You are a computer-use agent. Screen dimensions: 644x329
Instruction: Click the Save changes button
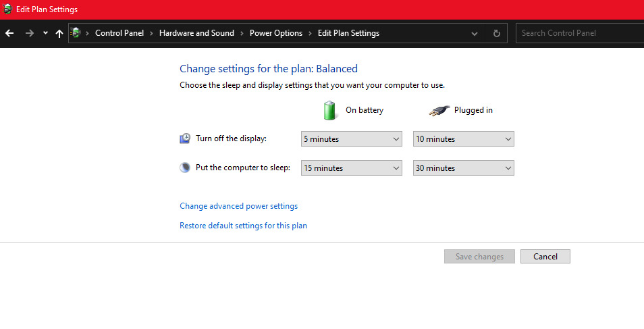[479, 256]
